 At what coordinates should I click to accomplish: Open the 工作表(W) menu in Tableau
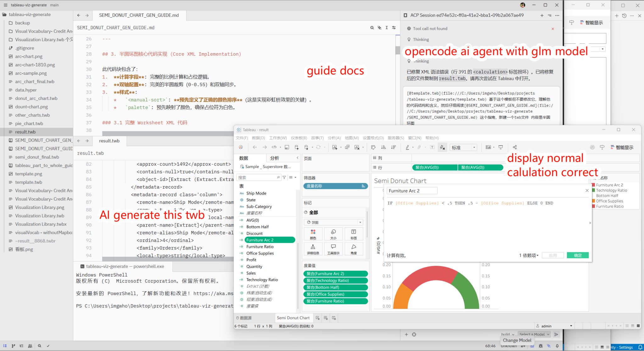(x=278, y=138)
